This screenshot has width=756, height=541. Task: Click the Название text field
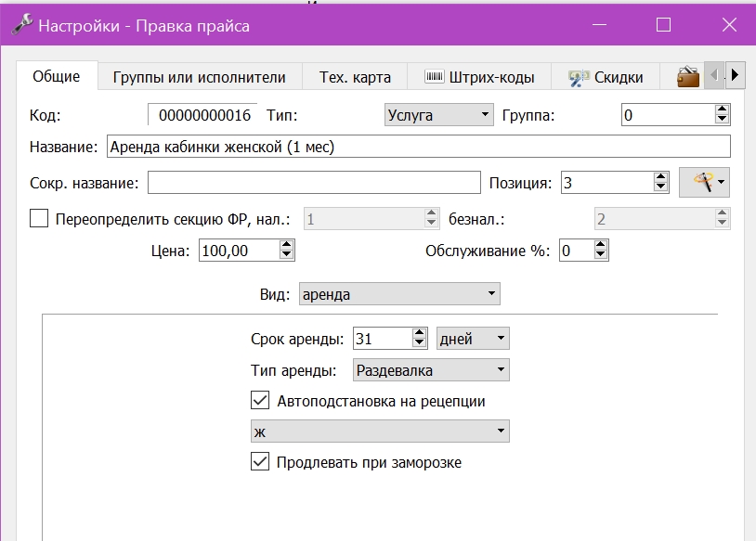point(419,147)
